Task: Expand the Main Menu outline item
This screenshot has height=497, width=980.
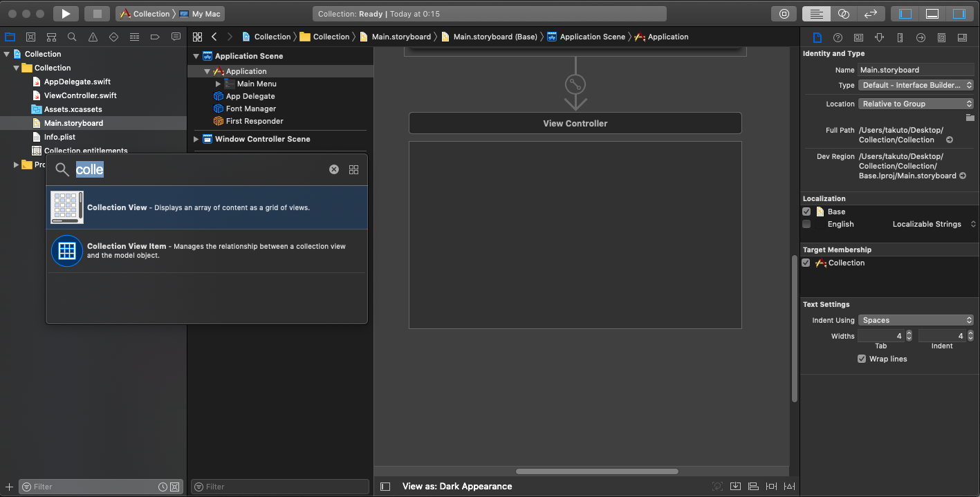Action: point(219,84)
